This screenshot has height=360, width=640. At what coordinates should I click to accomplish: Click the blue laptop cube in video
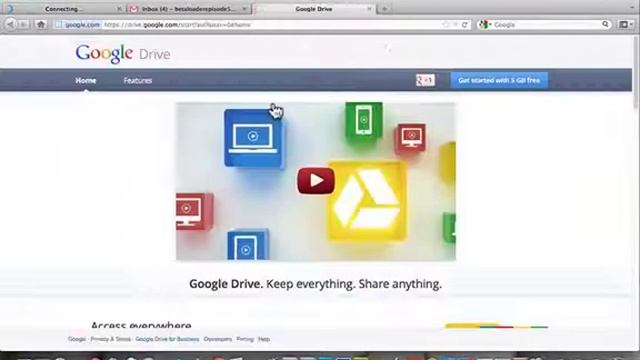point(253,138)
